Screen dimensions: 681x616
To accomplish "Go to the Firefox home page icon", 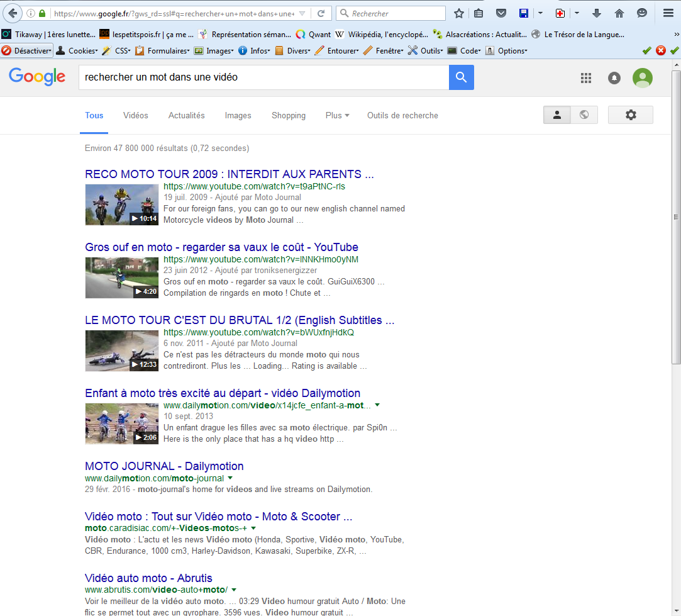I will tap(619, 13).
